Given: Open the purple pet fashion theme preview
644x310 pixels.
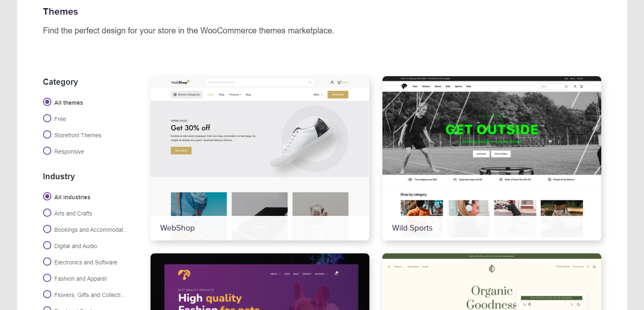Looking at the screenshot, I should pos(260,282).
